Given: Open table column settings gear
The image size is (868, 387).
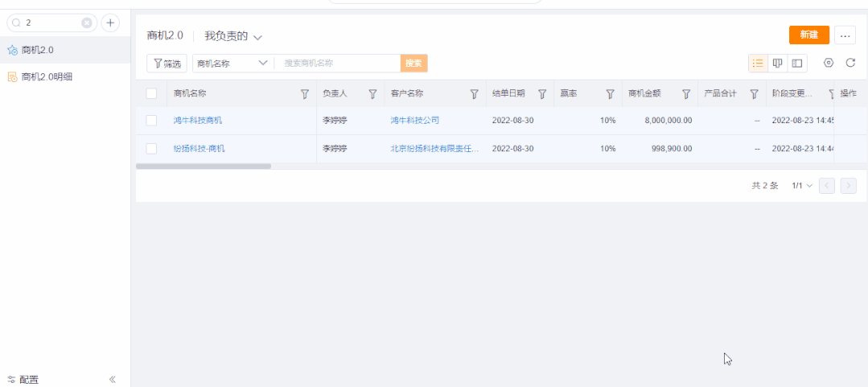Looking at the screenshot, I should coord(828,63).
